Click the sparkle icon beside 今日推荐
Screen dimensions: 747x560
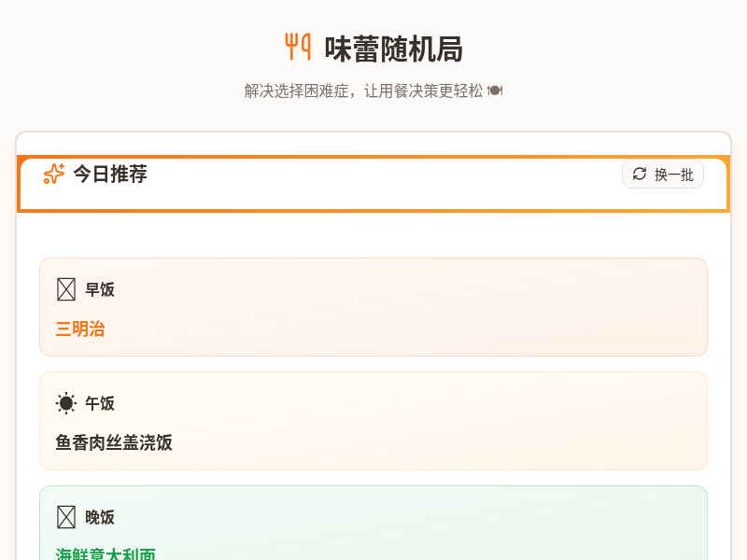pos(53,175)
